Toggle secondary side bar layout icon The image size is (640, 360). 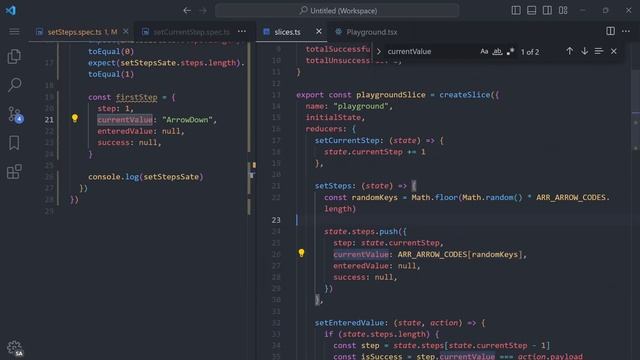coord(547,11)
